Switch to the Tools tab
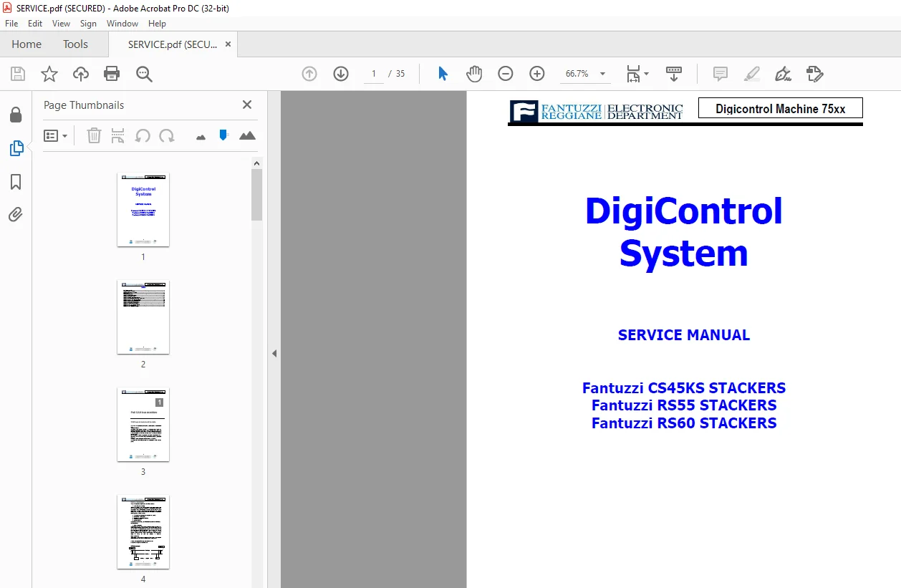The width and height of the screenshot is (901, 588). [75, 44]
